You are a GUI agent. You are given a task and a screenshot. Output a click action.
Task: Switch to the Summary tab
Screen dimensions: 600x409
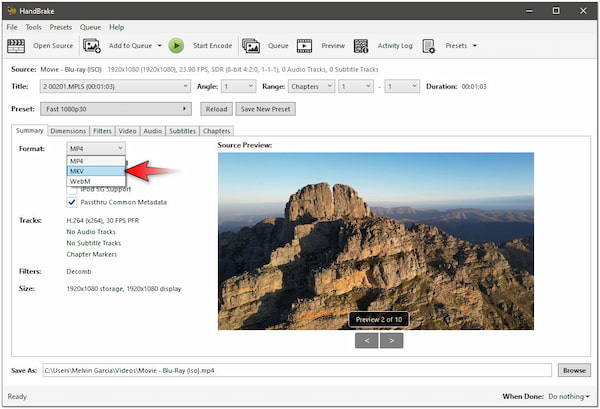click(29, 130)
